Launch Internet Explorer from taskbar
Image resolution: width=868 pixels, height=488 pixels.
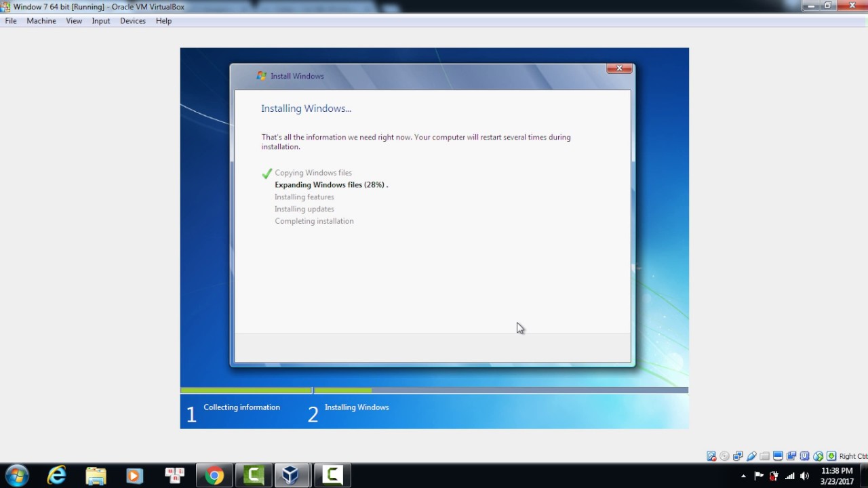click(56, 475)
